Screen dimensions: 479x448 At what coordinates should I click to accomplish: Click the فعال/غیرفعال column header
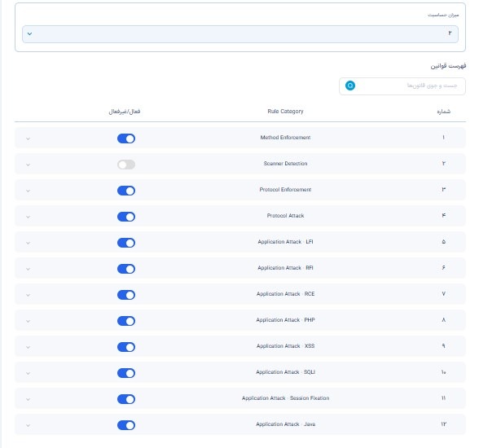pyautogui.click(x=125, y=112)
